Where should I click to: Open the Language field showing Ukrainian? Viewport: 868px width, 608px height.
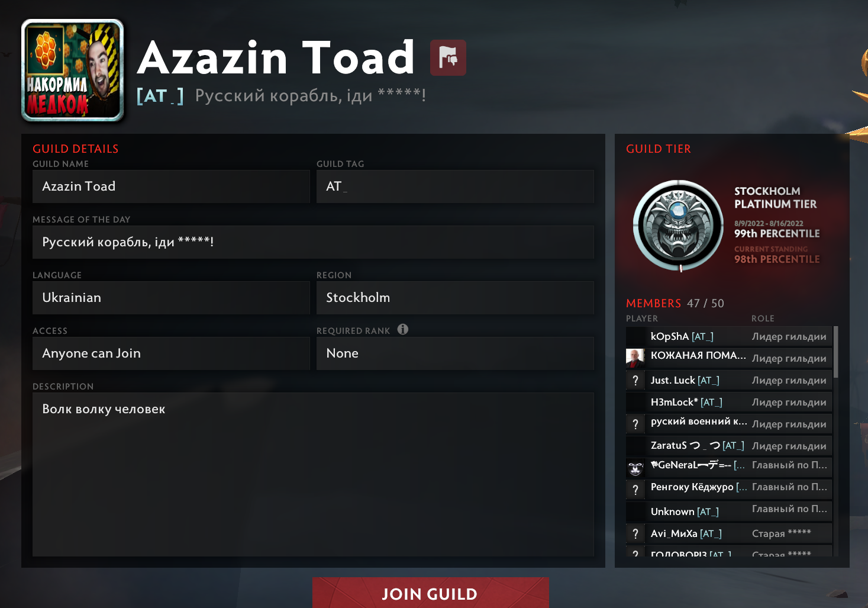171,298
